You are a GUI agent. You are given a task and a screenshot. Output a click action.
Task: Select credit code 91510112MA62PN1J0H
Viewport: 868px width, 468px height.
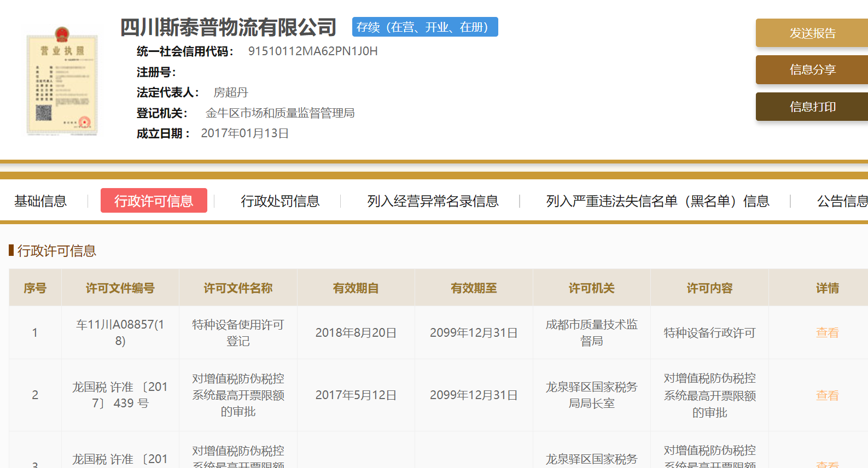tap(313, 51)
